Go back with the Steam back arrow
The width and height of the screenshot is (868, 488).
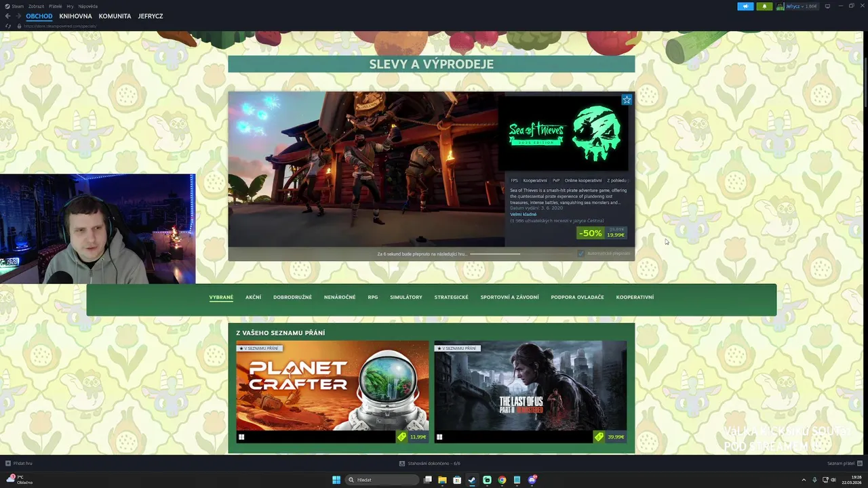click(x=7, y=16)
